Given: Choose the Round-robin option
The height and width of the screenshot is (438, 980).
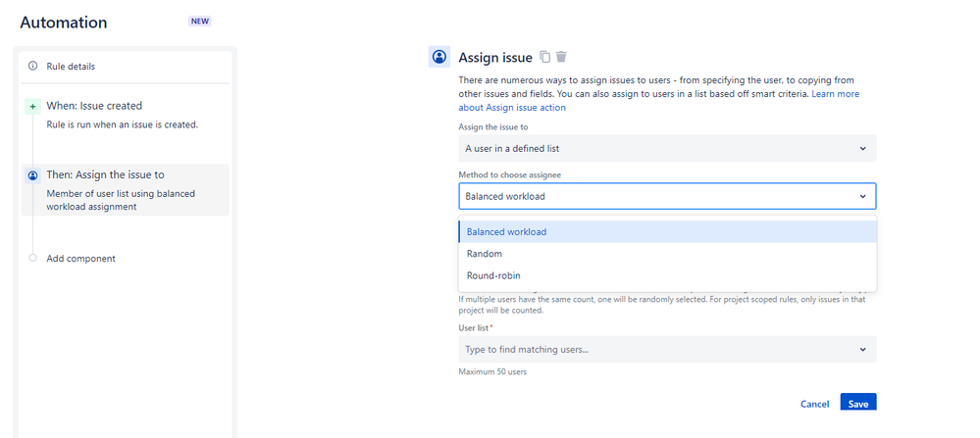Looking at the screenshot, I should coord(667,275).
